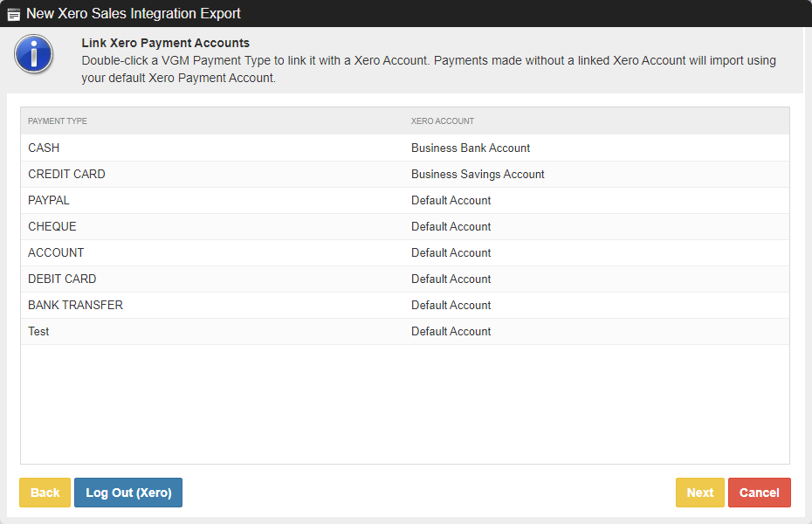This screenshot has width=812, height=524.
Task: Select the Test payment type row
Action: (x=405, y=331)
